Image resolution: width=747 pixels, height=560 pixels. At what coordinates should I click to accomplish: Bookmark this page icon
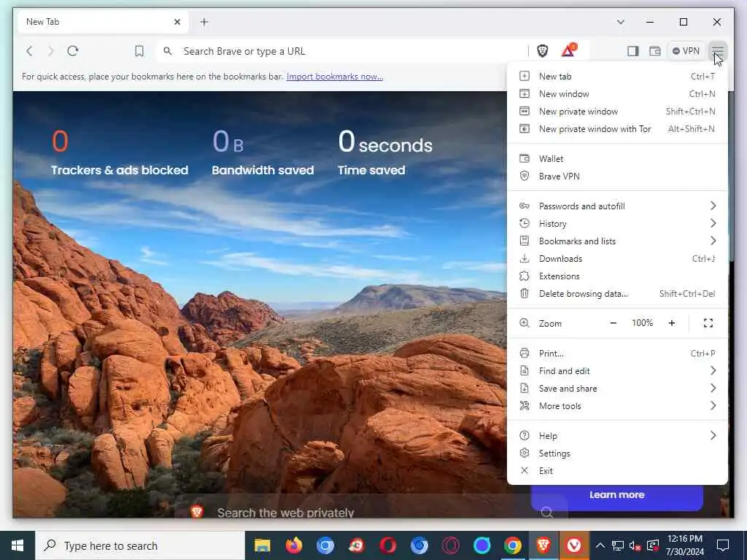pos(139,51)
